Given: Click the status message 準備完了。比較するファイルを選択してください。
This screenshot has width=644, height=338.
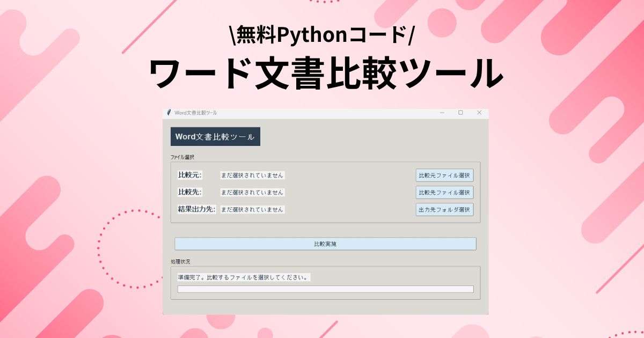Looking at the screenshot, I should 244,277.
